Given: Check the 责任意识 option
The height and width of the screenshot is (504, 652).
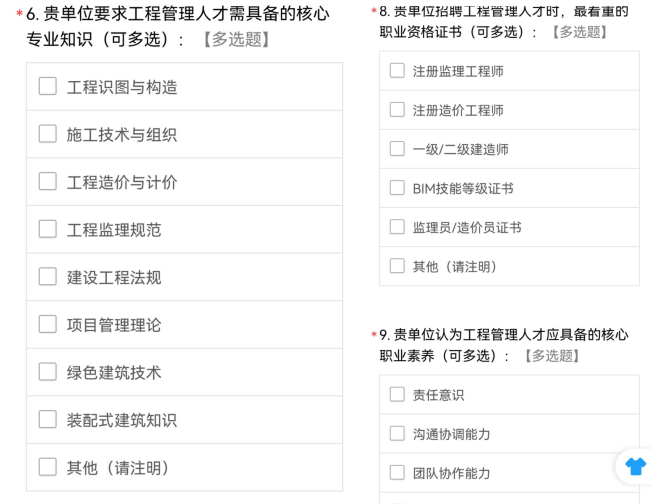Looking at the screenshot, I should click(x=397, y=394).
